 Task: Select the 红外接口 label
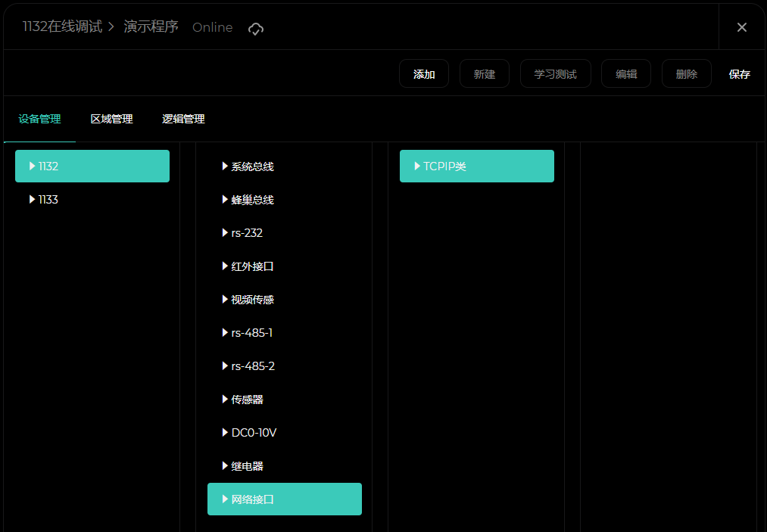(252, 266)
